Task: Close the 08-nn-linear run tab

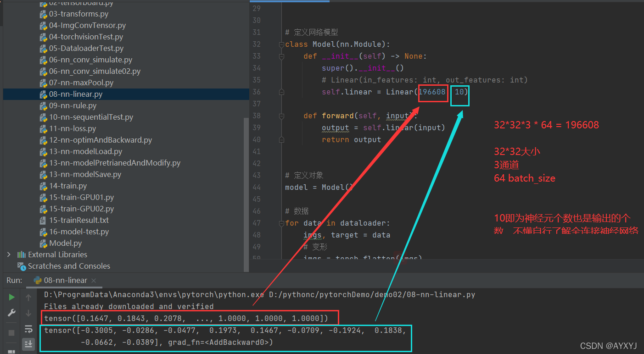Action: click(x=93, y=280)
